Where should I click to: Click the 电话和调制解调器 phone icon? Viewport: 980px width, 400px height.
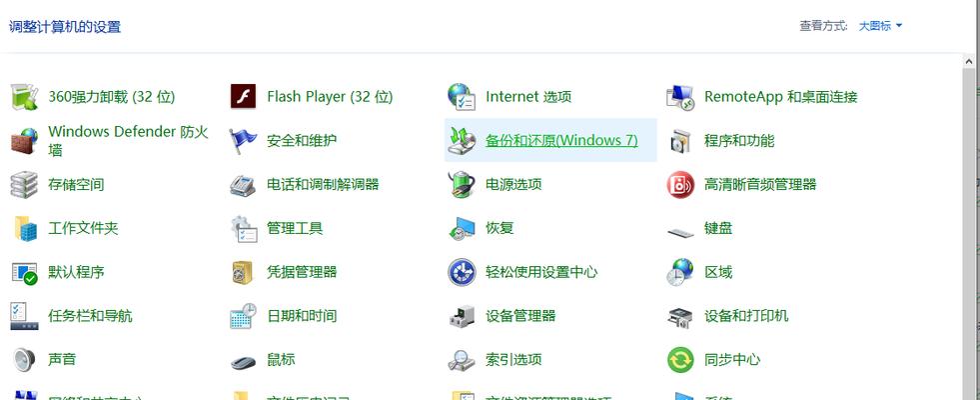coord(243,184)
